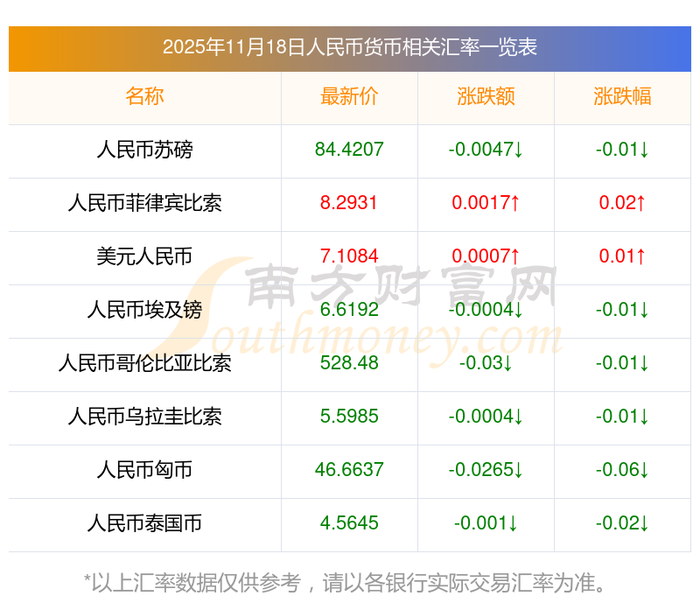Click the 涨跌幅 column header

click(622, 96)
